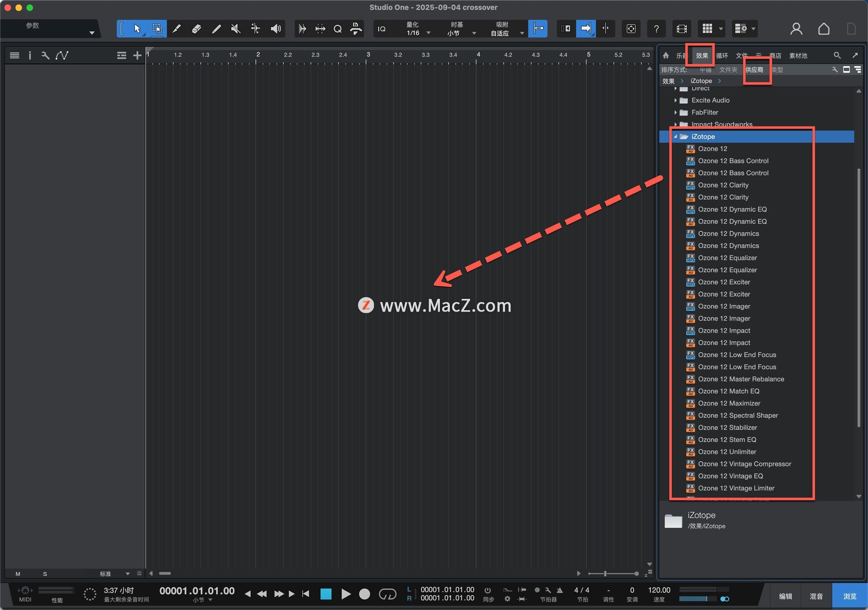Select the Eraser tool

click(x=196, y=29)
